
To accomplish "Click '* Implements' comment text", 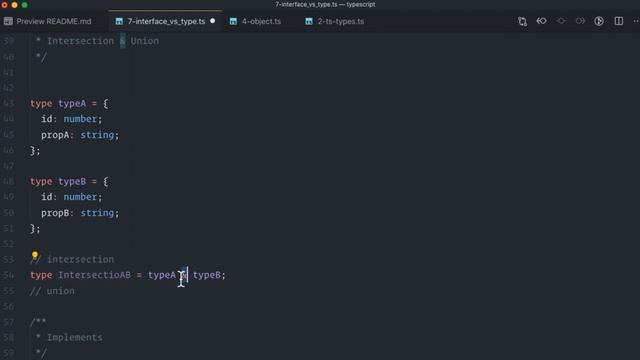I will click(x=69, y=337).
